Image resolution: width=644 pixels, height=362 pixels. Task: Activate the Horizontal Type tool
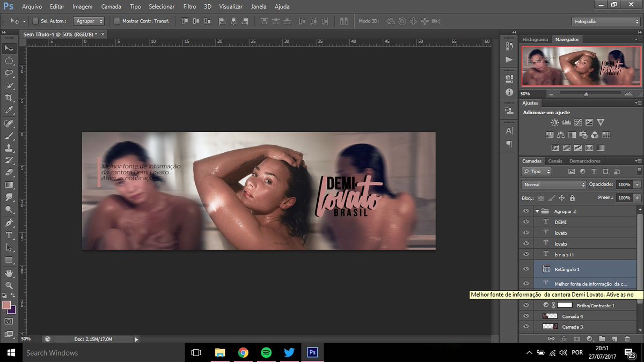tap(9, 234)
